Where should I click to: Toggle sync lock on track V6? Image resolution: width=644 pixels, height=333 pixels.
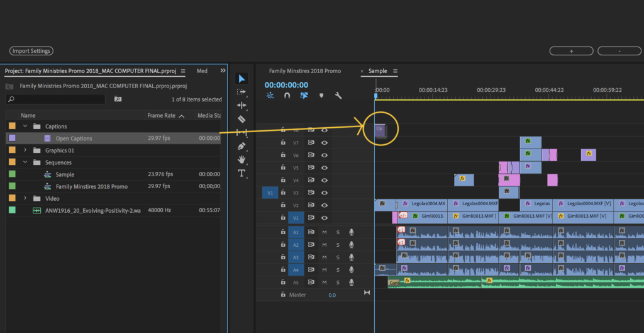point(311,155)
